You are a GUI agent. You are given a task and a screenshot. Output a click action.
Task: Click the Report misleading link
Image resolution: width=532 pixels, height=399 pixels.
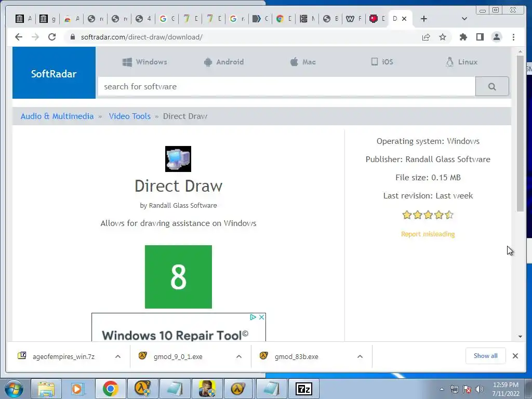[x=428, y=234]
